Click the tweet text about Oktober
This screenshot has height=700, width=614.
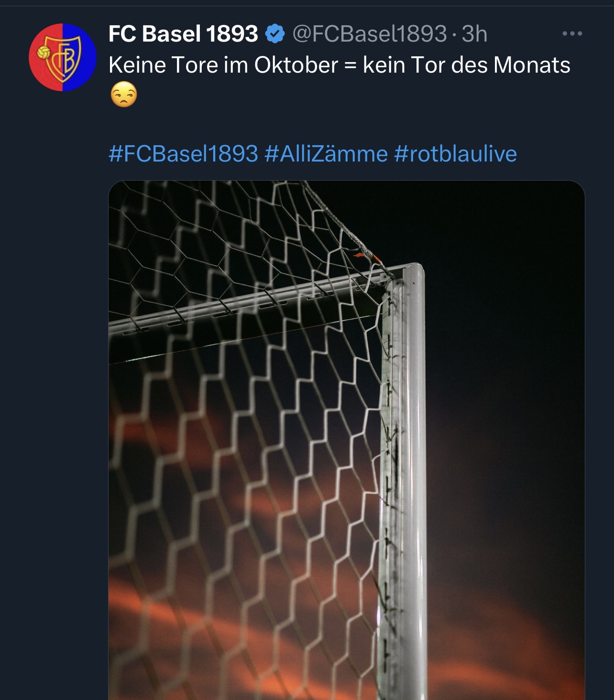tap(340, 65)
